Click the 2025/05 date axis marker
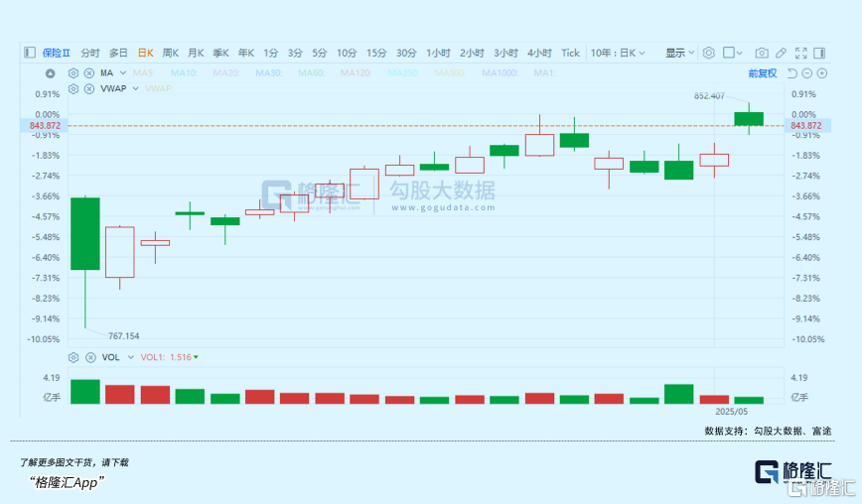This screenshot has height=504, width=862. [x=731, y=411]
